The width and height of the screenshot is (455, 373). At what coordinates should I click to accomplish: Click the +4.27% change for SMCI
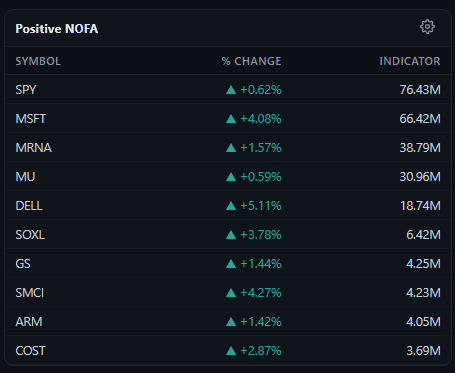[261, 293]
